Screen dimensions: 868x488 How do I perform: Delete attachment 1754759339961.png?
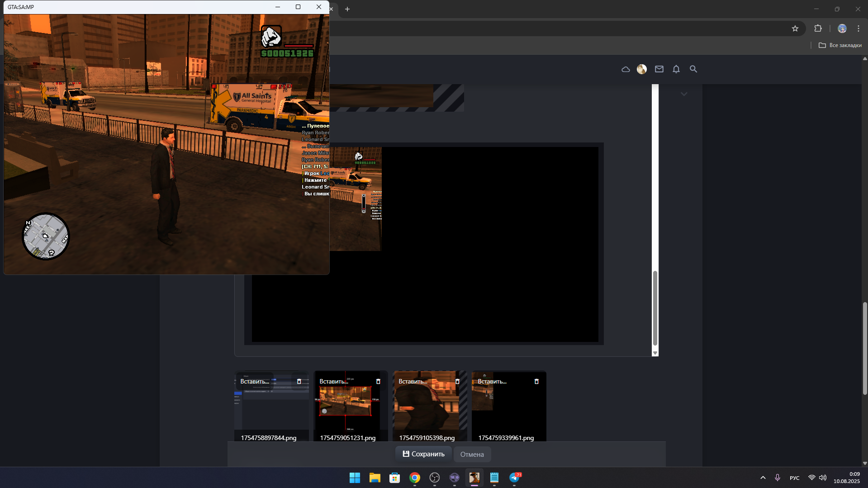[536, 382]
